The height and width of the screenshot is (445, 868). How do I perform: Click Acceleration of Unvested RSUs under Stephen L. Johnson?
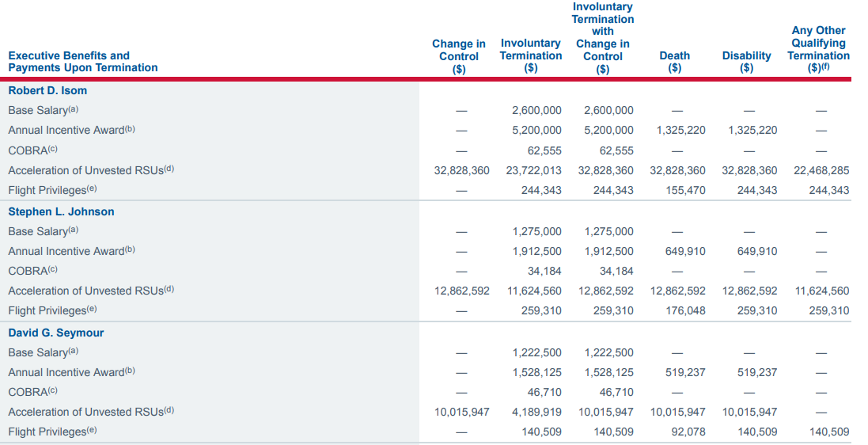[x=90, y=291]
